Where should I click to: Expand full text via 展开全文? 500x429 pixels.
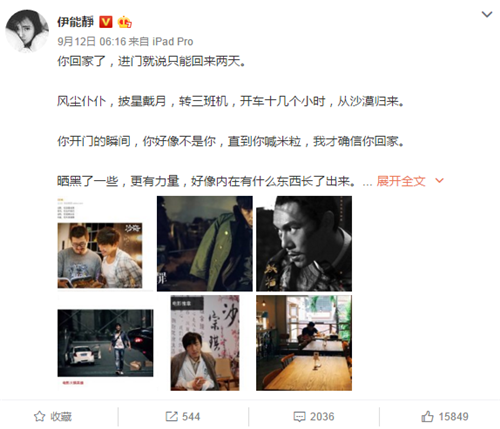[x=401, y=181]
